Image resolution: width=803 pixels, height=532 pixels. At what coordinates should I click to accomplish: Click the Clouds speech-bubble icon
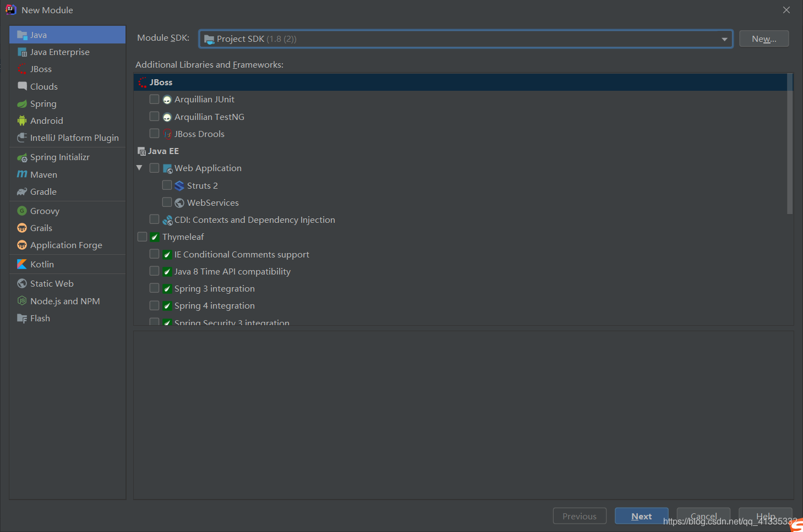22,86
